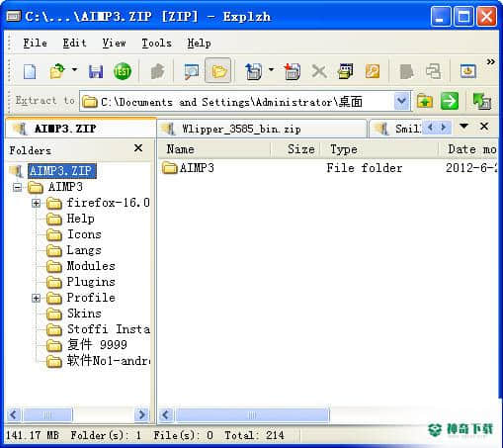
Task: Expand the toolbar overflow chevron
Action: [x=490, y=61]
